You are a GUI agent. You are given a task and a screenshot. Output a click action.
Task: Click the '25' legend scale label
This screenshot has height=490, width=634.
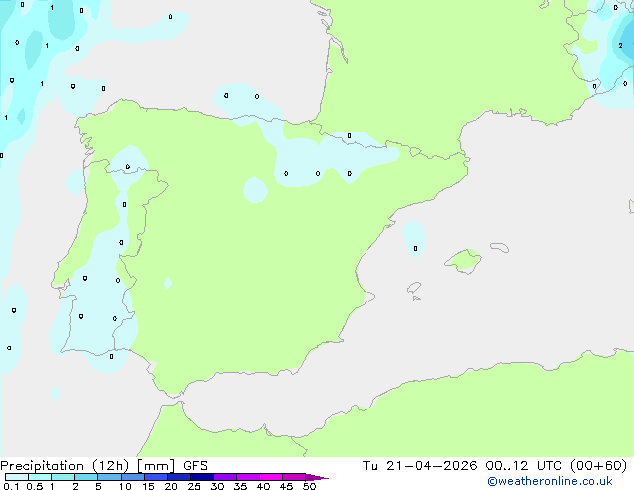click(x=194, y=486)
